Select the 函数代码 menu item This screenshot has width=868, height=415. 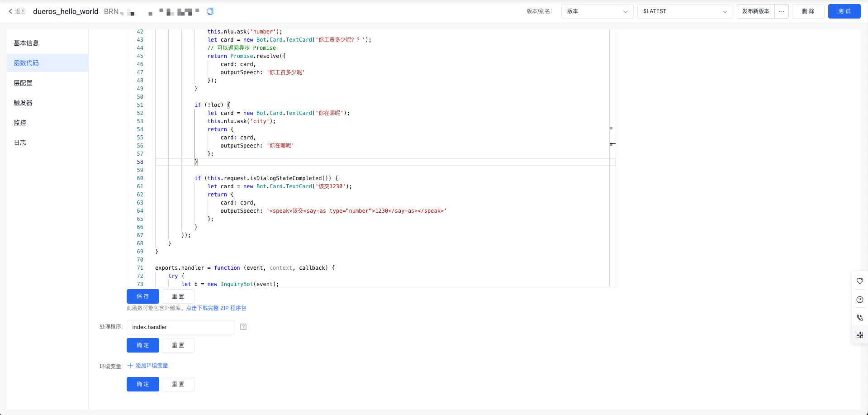tap(47, 63)
